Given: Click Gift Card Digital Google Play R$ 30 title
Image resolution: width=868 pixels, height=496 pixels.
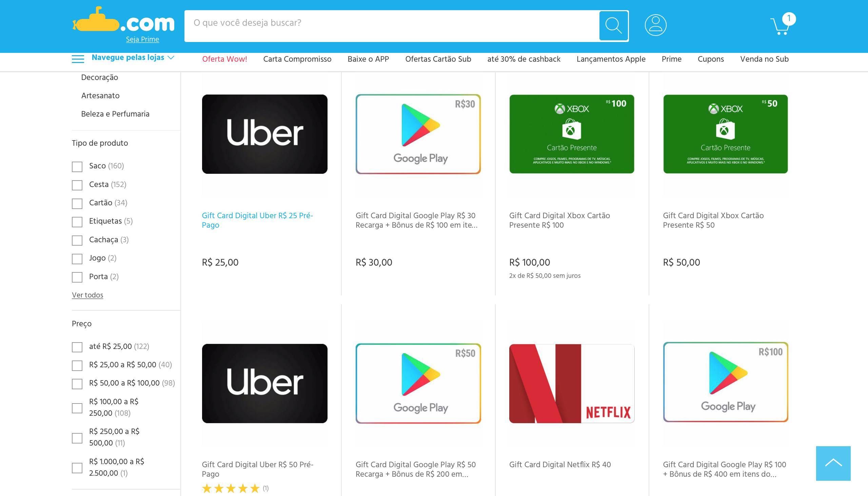Looking at the screenshot, I should click(x=416, y=220).
